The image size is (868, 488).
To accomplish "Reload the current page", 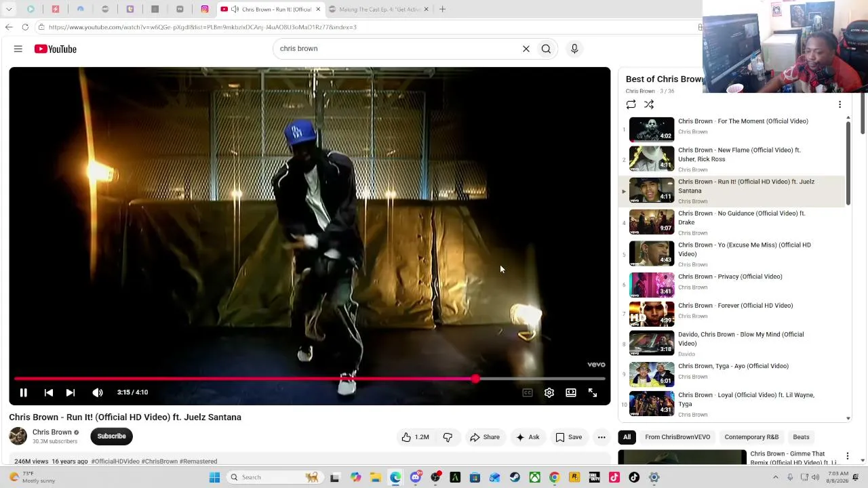I will (x=25, y=27).
